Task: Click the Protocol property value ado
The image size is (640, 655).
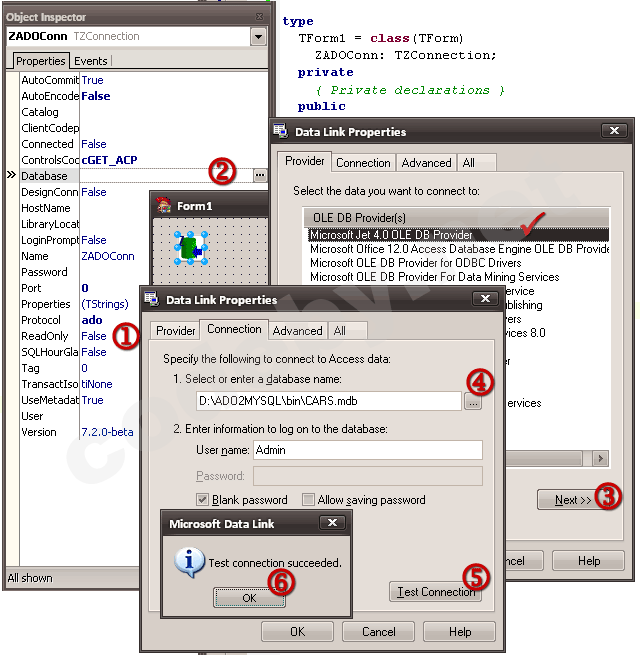Action: 92,320
